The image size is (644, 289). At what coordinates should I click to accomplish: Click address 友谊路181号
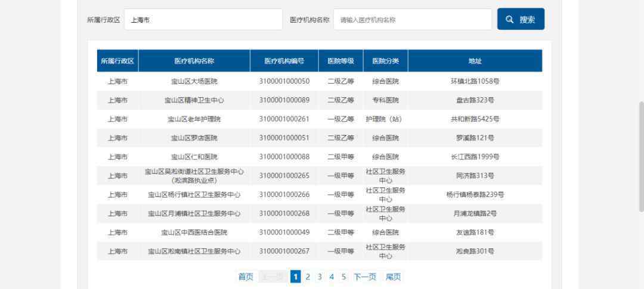475,233
